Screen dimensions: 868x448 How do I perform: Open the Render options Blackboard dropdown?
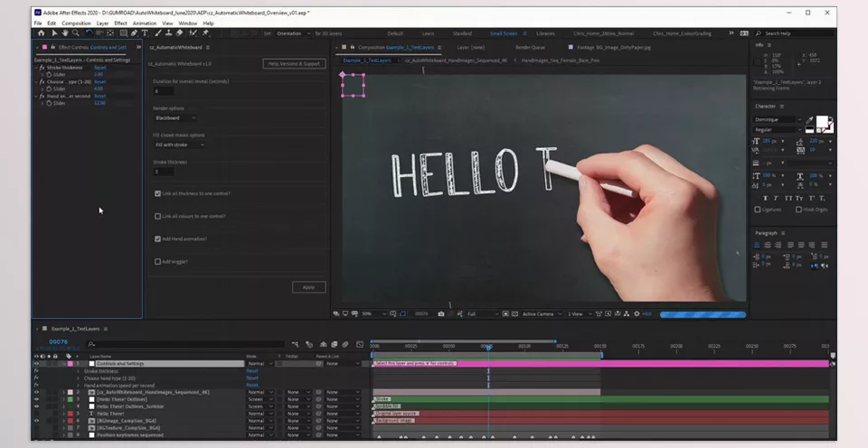175,117
